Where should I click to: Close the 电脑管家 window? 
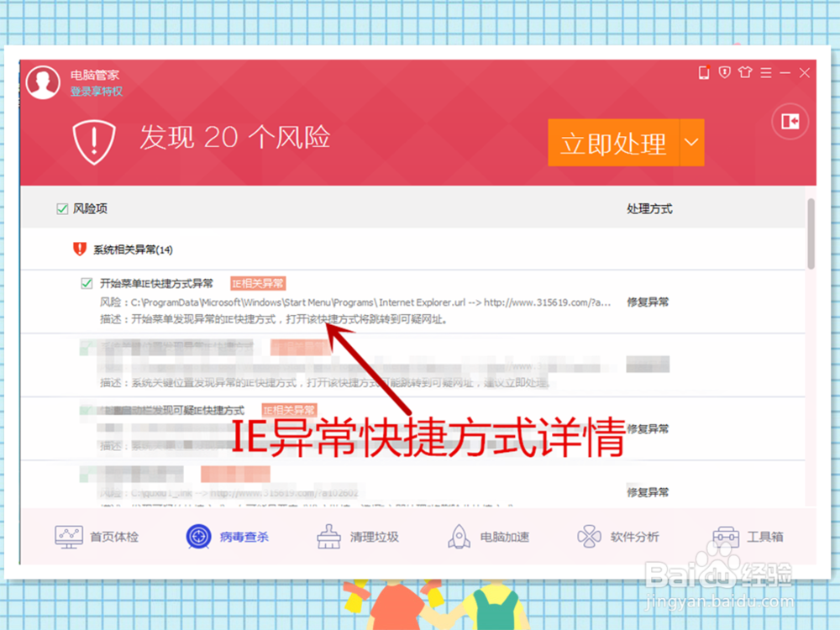pyautogui.click(x=805, y=73)
